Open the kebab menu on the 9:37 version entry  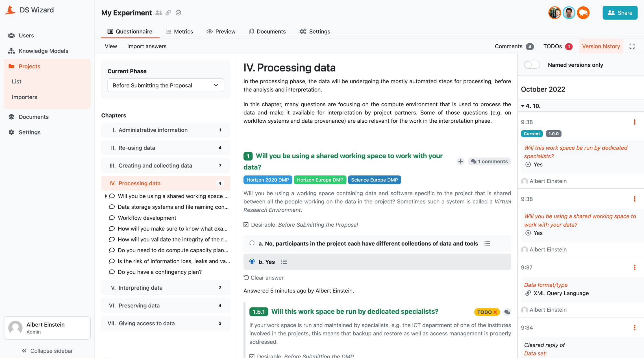point(635,267)
